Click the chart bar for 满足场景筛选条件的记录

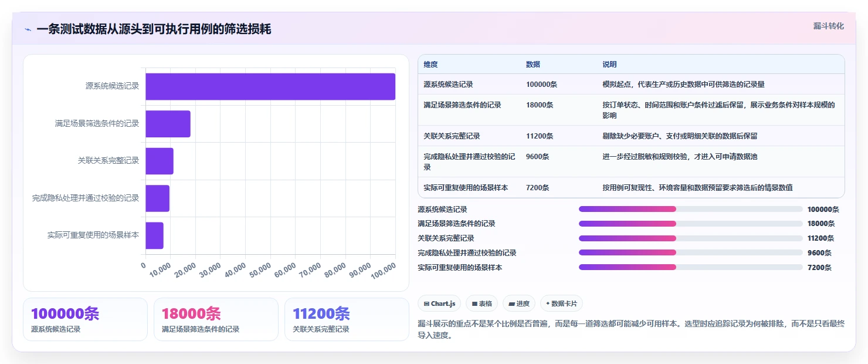[168, 124]
